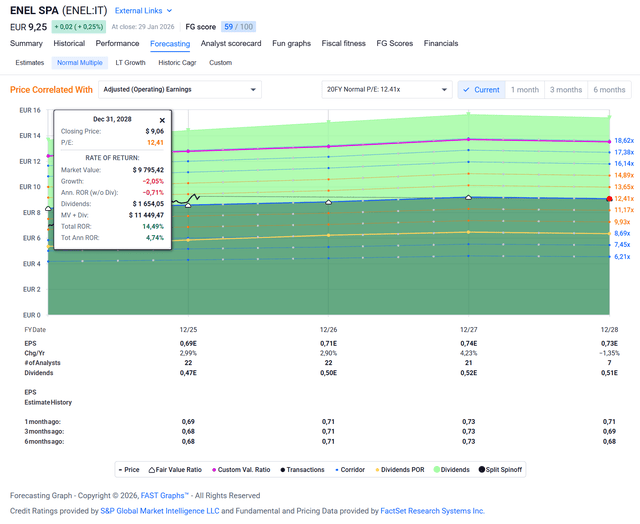Switch to the 3 months view
Image resolution: width=640 pixels, height=524 pixels.
(x=566, y=90)
